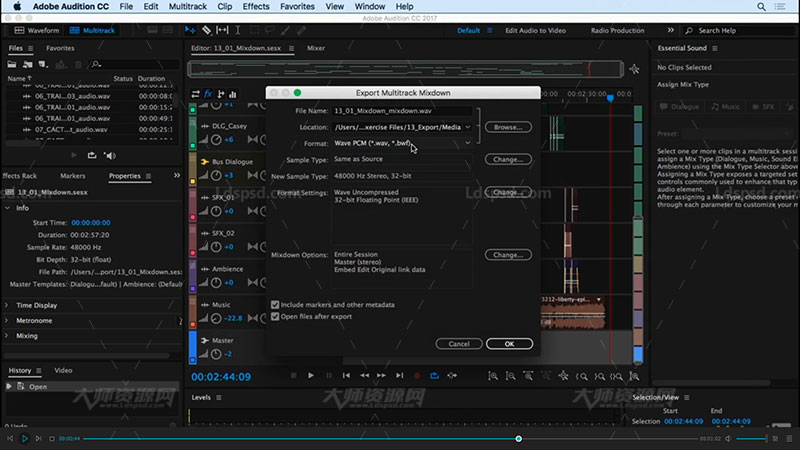The width and height of the screenshot is (800, 450).
Task: Expand the Metronome section
Action: tap(7, 320)
